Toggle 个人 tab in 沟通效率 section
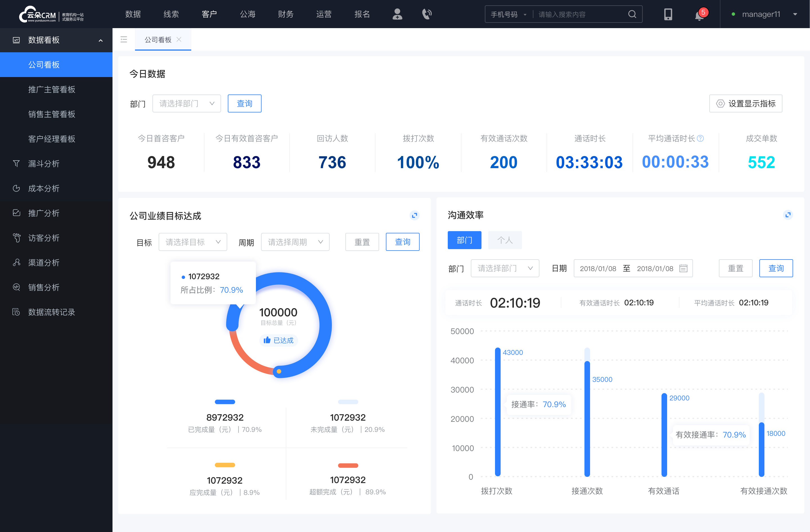This screenshot has width=810, height=532. click(504, 240)
